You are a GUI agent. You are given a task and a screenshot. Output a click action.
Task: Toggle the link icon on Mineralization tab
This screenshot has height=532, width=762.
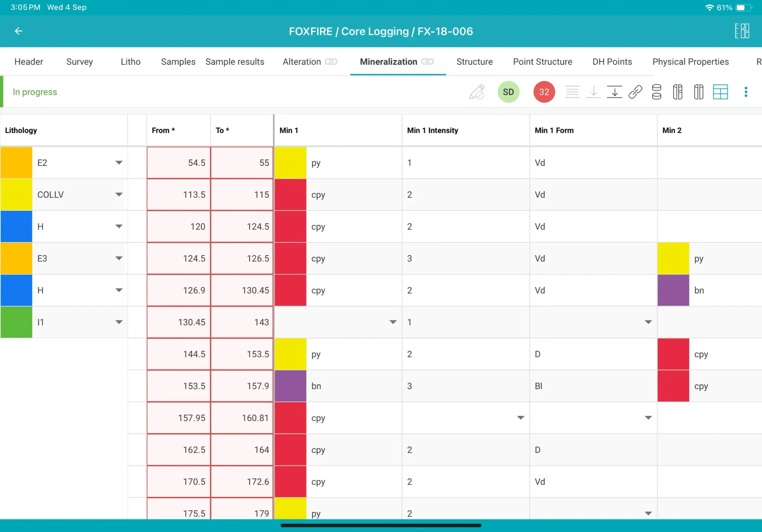428,62
